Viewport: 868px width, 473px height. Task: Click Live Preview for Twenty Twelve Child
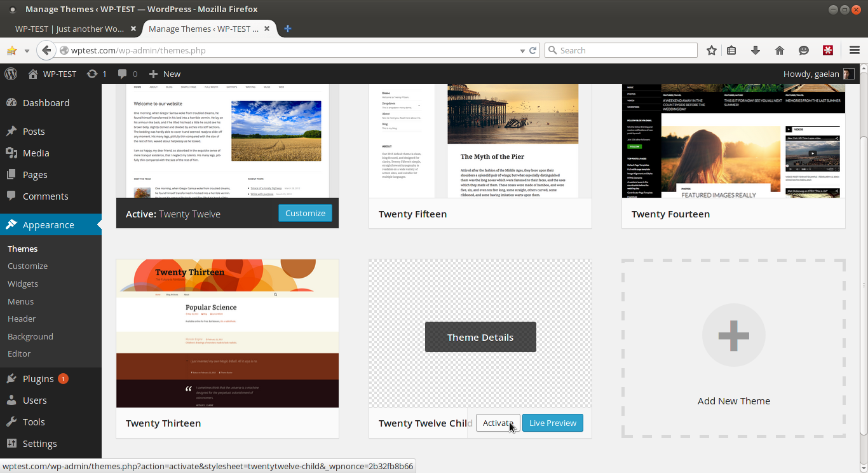pyautogui.click(x=553, y=423)
